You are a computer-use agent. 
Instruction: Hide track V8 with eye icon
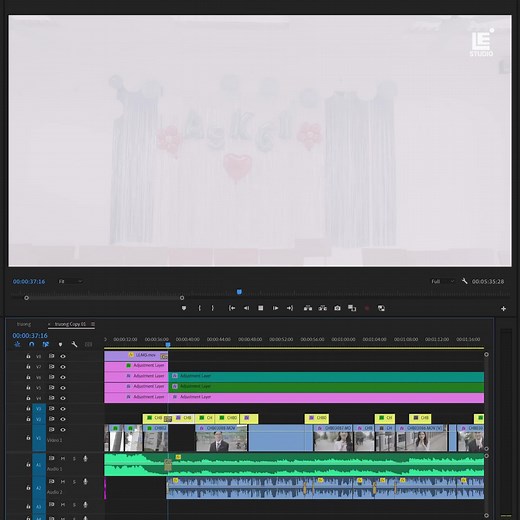63,356
